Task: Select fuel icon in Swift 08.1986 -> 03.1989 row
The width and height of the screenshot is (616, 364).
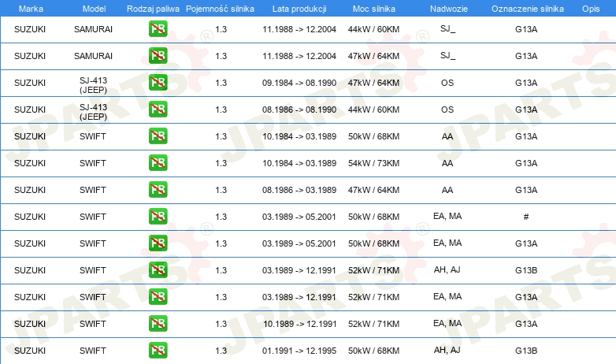Action: [x=158, y=189]
